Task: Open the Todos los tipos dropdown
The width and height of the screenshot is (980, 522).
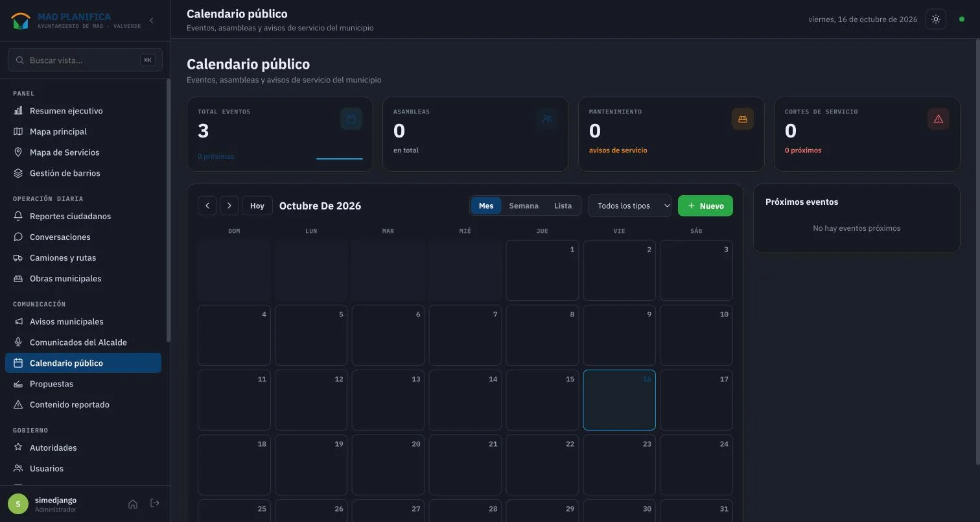Action: click(x=630, y=206)
